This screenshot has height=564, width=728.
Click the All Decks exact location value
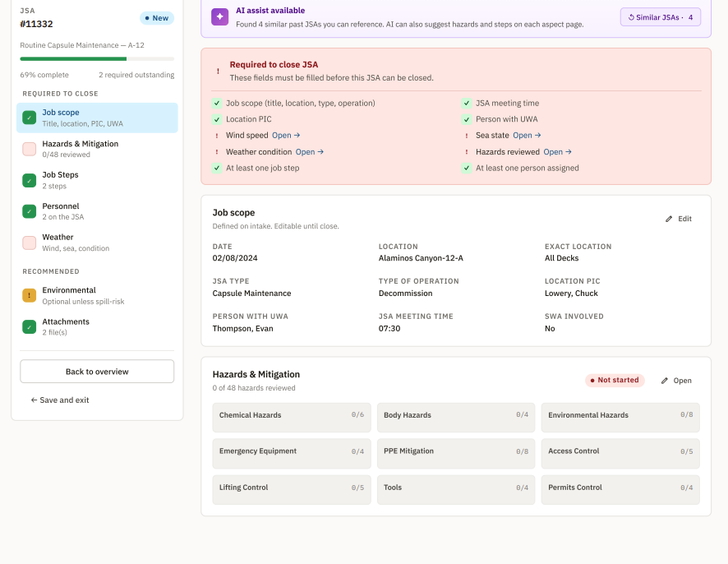coord(561,258)
